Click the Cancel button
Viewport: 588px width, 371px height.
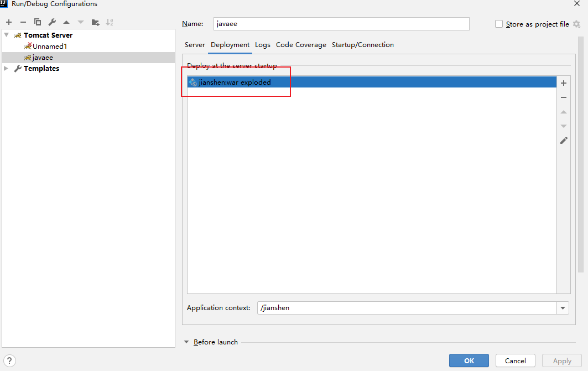click(515, 361)
